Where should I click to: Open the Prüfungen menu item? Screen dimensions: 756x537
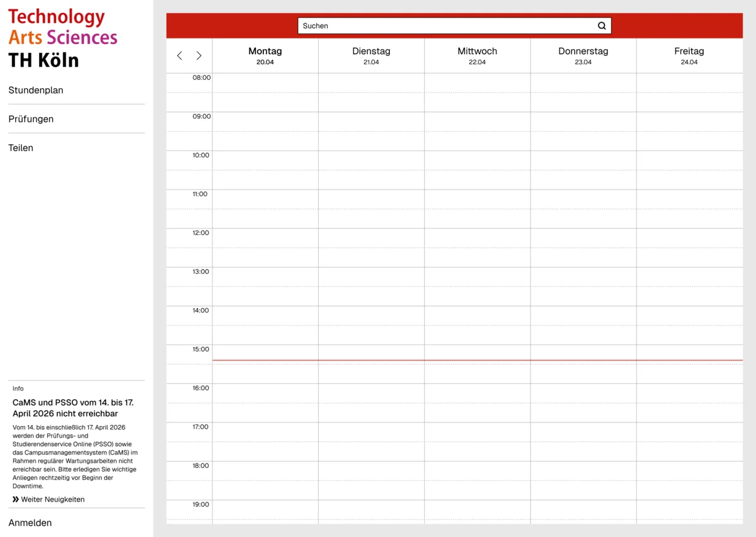coord(31,119)
